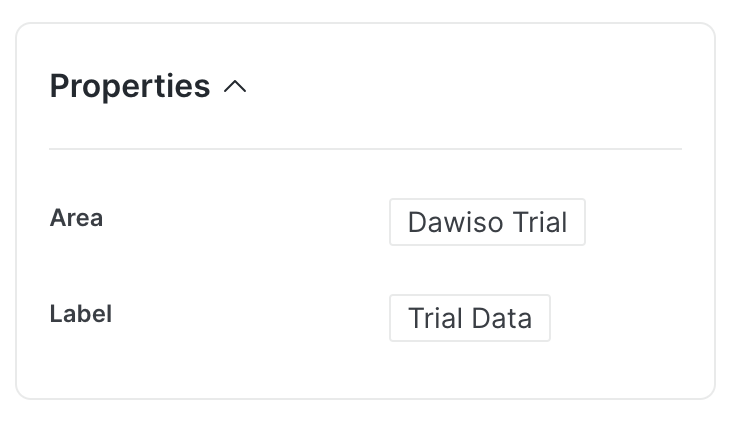Click the Properties heading
742x430 pixels.
click(130, 87)
